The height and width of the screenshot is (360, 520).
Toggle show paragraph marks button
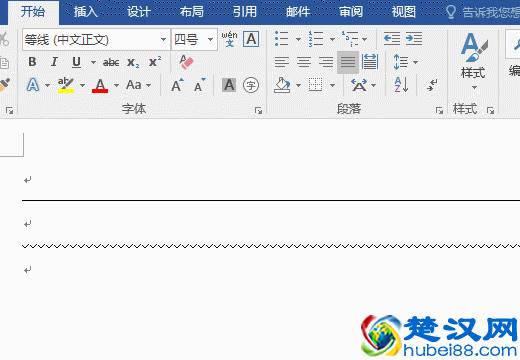[x=432, y=85]
